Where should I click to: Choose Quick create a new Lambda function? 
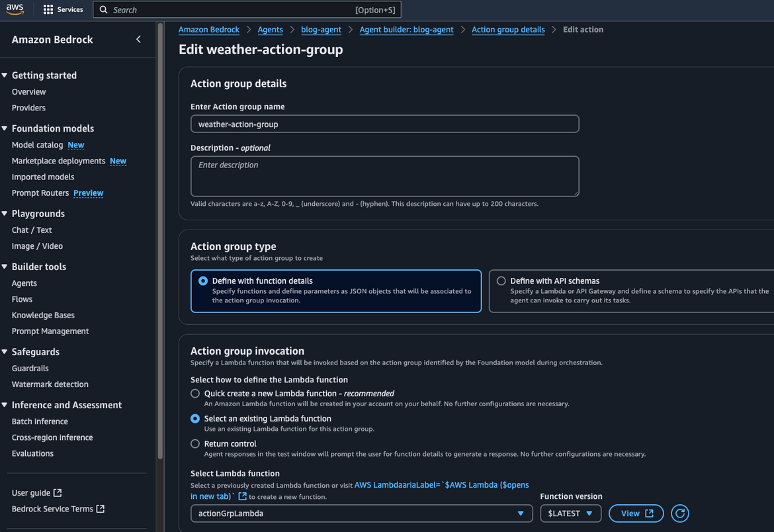195,393
